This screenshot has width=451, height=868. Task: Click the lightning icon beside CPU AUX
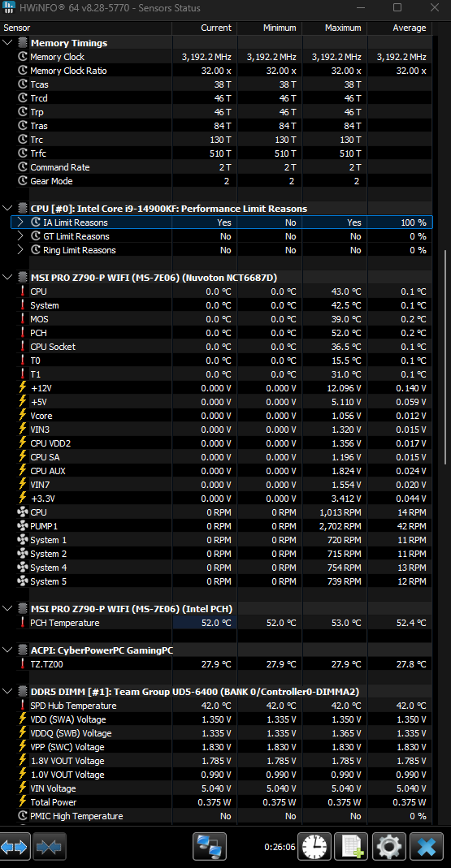coord(23,470)
